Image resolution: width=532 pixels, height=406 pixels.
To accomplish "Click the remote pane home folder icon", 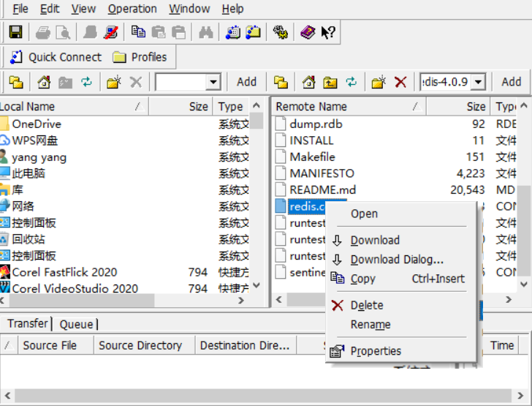I will [308, 82].
